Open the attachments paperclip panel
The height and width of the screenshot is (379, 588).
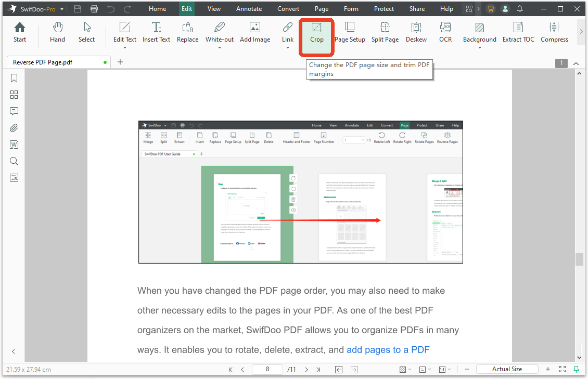[14, 128]
